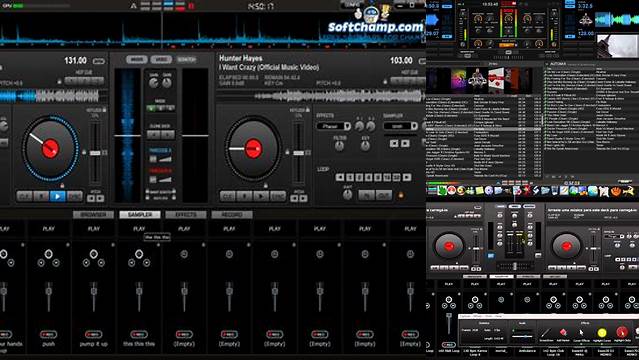
Task: Pause the left deck track
Action: click(41, 197)
